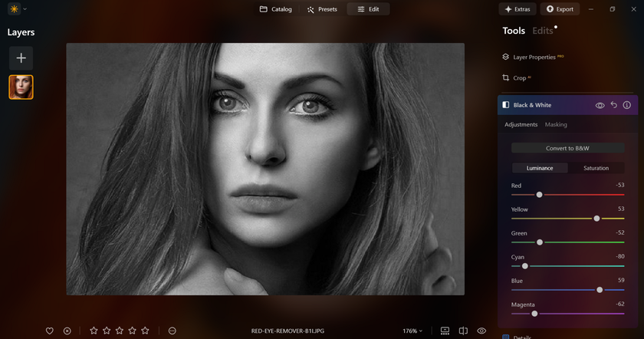Click the plus icon to add a layer
Image resolution: width=644 pixels, height=339 pixels.
point(21,58)
